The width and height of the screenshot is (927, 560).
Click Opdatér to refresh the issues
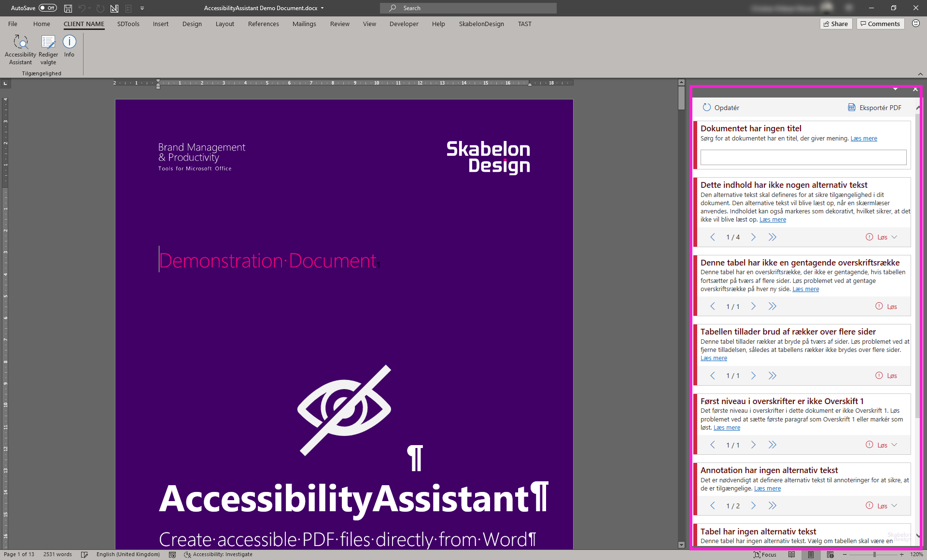(x=721, y=108)
